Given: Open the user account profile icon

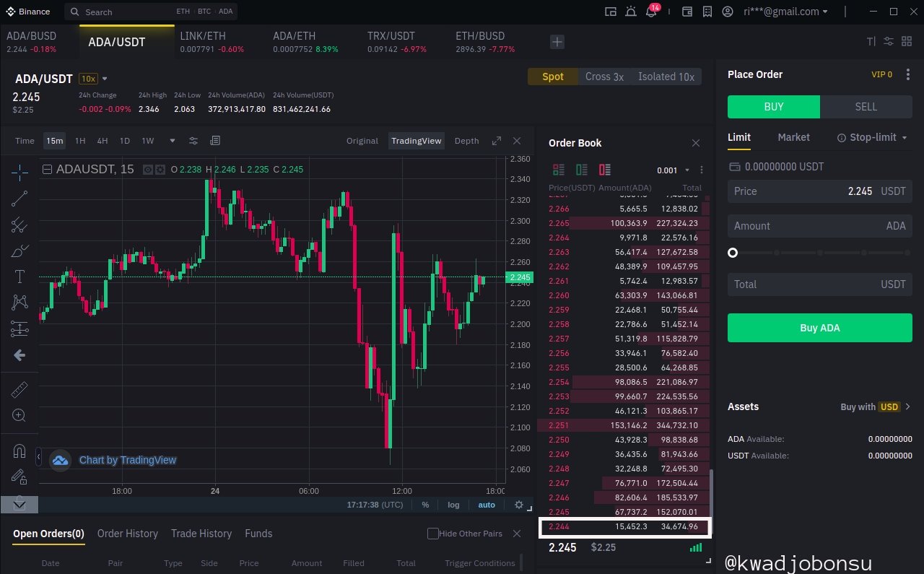Looking at the screenshot, I should coord(728,12).
